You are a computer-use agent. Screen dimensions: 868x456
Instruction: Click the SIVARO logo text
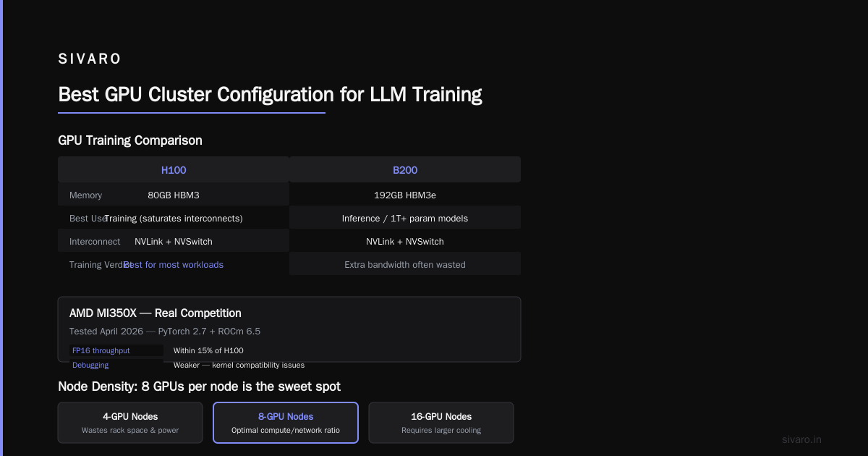coord(90,59)
